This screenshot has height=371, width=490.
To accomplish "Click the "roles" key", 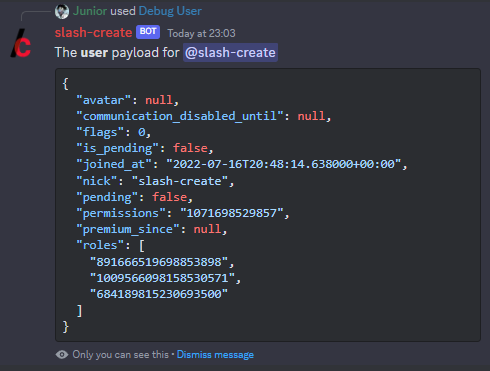I will [x=100, y=245].
